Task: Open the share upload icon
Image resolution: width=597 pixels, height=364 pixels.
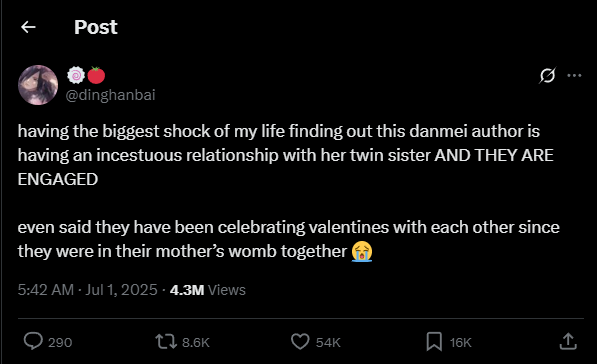Action: 568,342
